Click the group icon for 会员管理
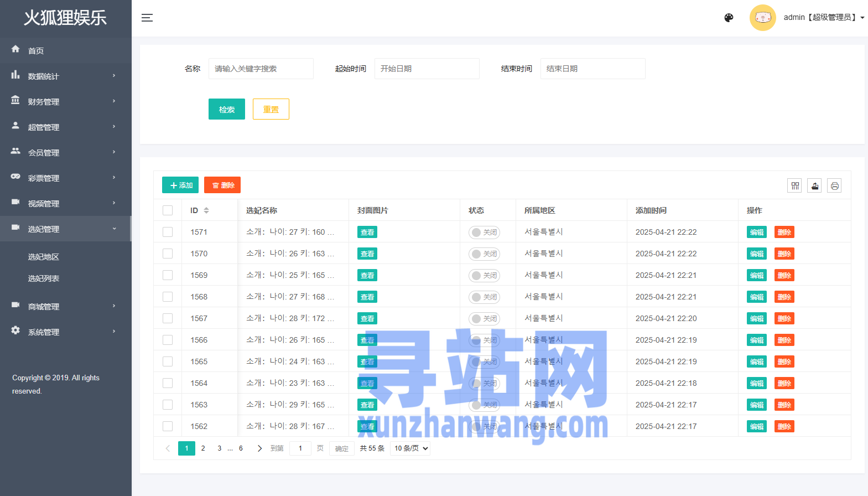The width and height of the screenshot is (868, 496). point(15,151)
